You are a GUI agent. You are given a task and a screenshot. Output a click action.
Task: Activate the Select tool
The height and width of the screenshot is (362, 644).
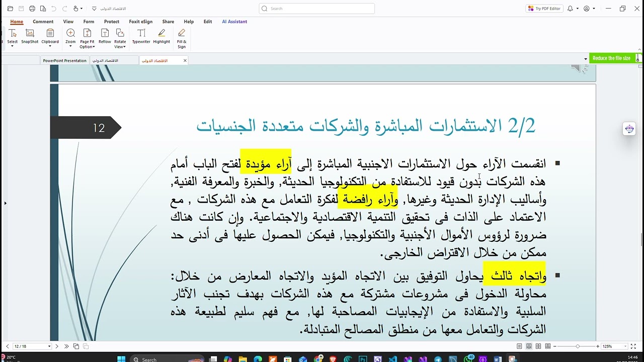(x=13, y=36)
